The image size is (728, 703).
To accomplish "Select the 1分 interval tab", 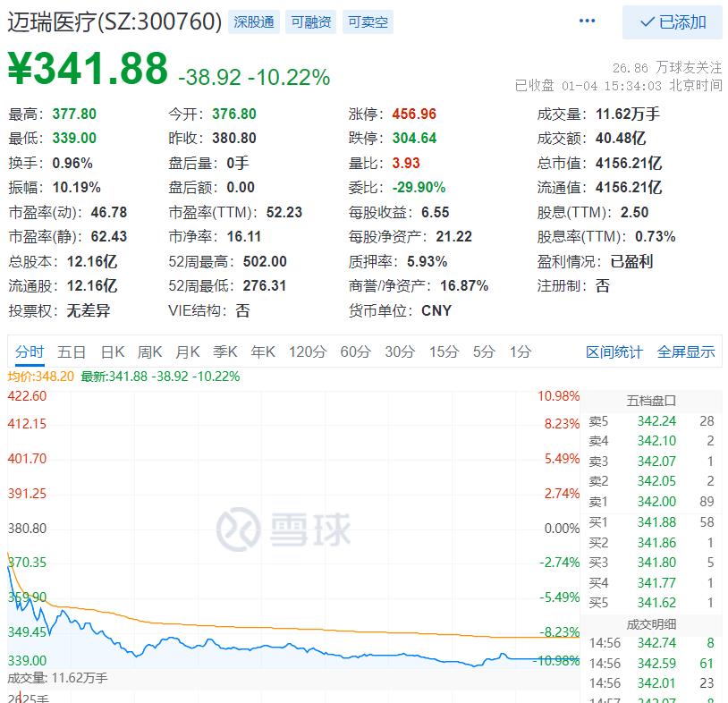I will tap(521, 351).
